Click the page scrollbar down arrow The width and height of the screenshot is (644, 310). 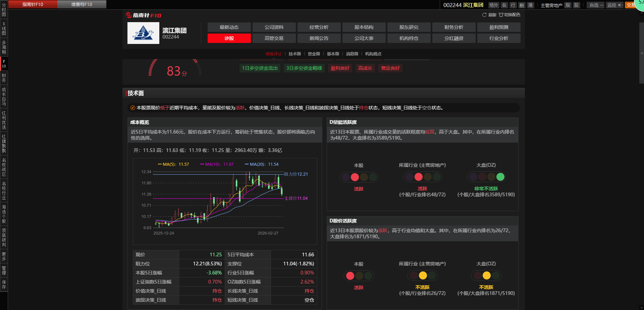[x=642, y=307]
